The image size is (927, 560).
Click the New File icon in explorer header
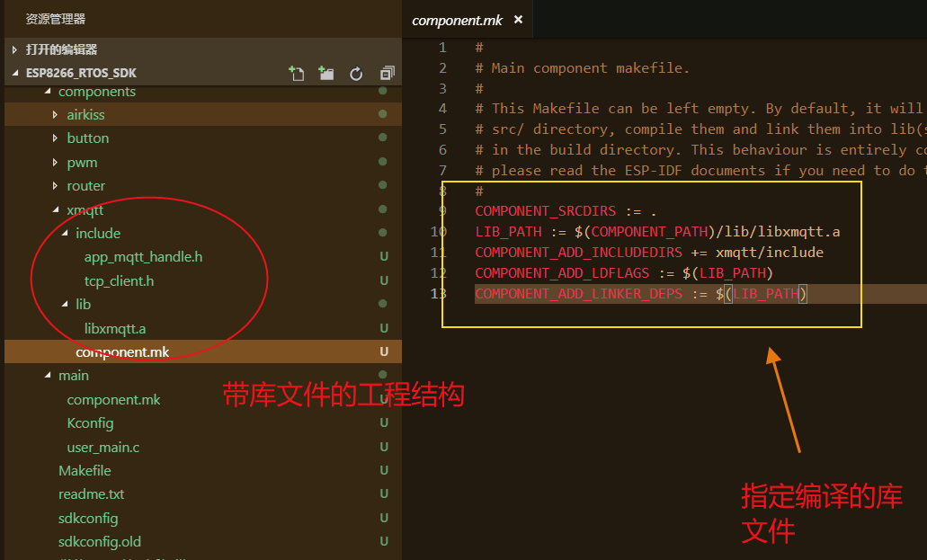(x=296, y=74)
